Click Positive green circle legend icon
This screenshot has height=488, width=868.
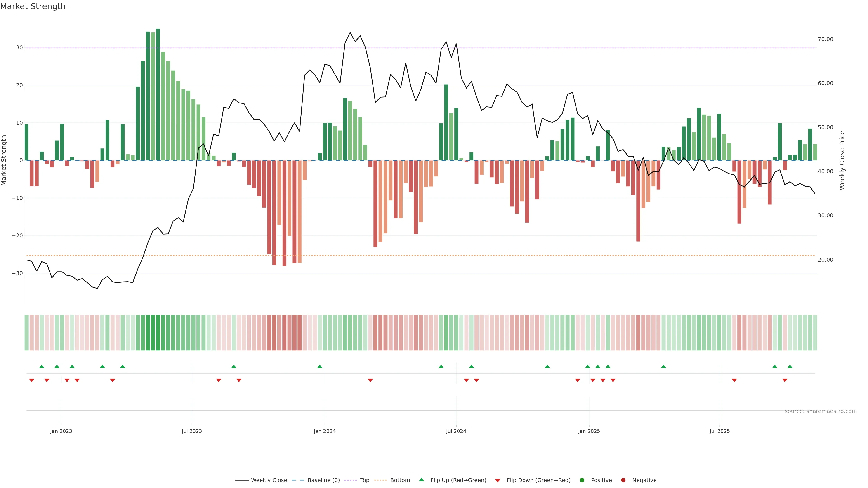(582, 480)
